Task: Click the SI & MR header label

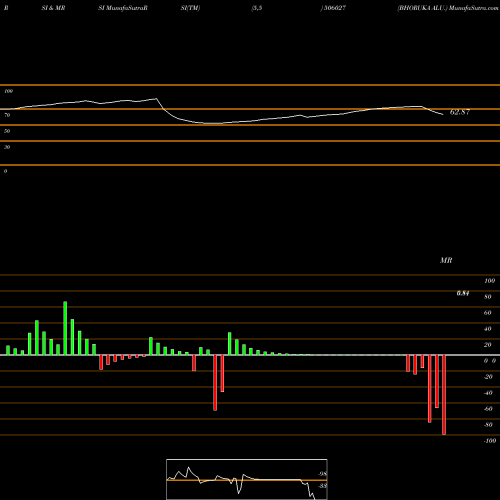Action: [53, 8]
